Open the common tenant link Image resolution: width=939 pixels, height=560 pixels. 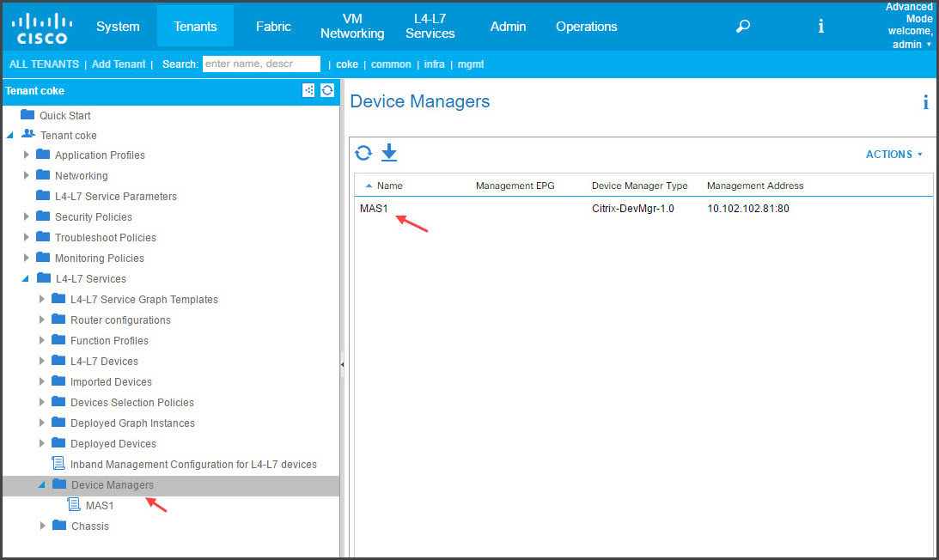click(391, 64)
